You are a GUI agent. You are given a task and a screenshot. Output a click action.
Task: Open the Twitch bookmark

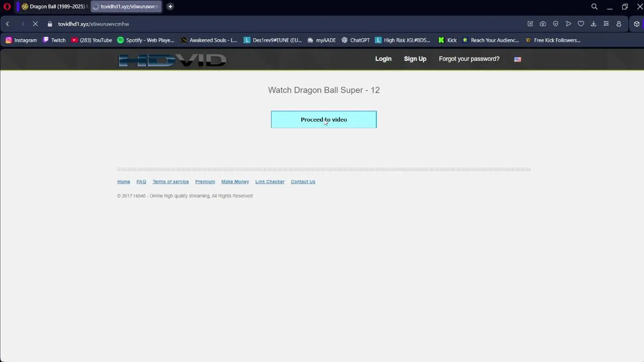(x=54, y=40)
